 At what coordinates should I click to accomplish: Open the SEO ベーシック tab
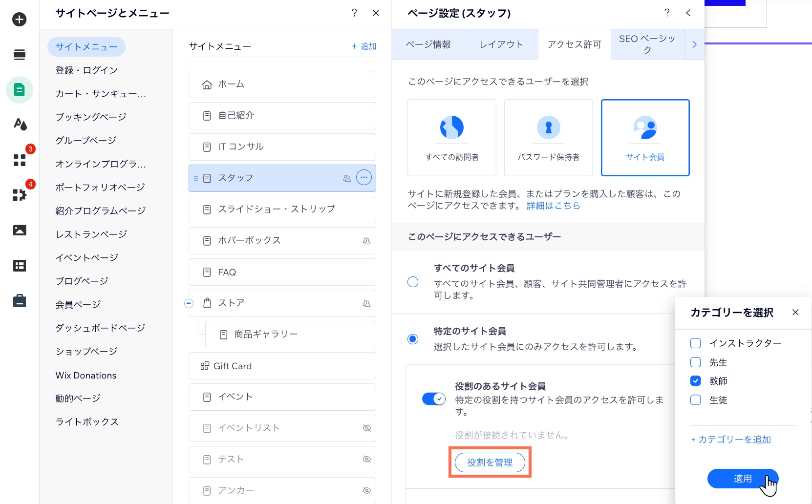pos(647,44)
